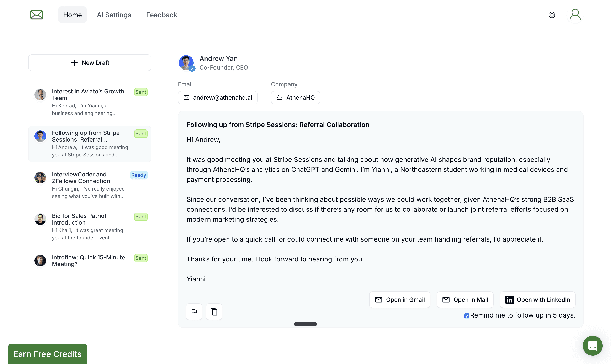Click the flag icon below the email

tap(194, 311)
